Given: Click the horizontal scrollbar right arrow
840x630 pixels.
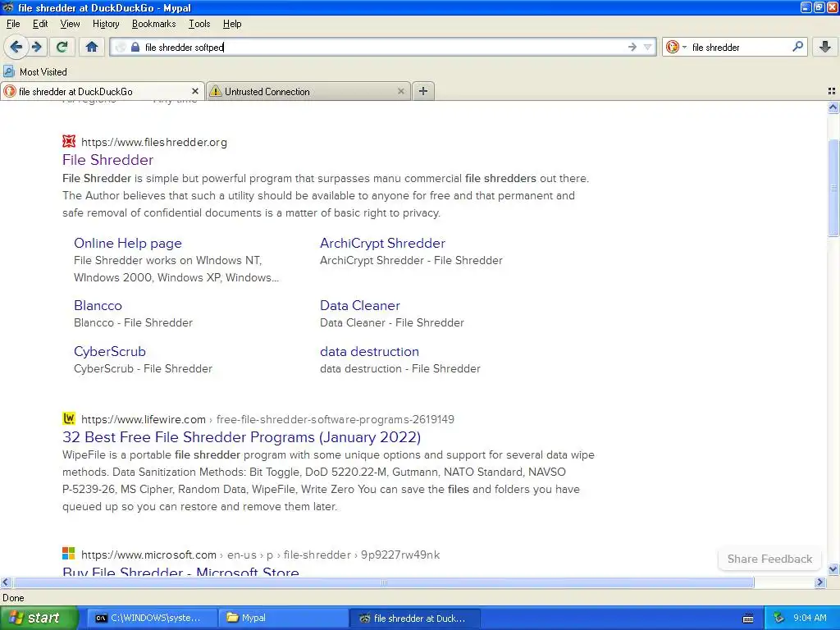Looking at the screenshot, I should pyautogui.click(x=820, y=582).
